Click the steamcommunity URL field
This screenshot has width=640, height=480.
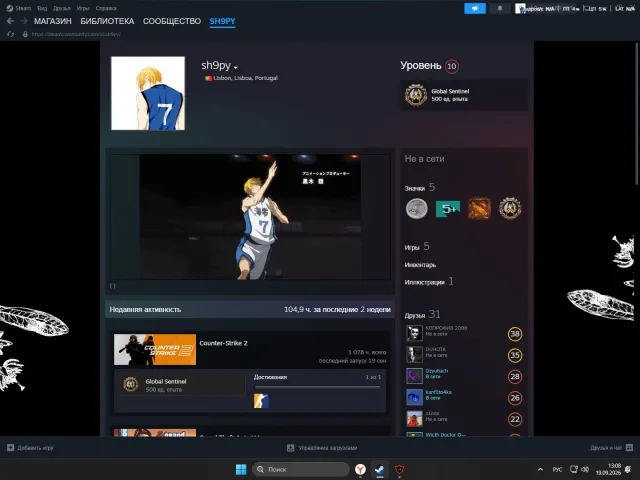click(x=76, y=34)
